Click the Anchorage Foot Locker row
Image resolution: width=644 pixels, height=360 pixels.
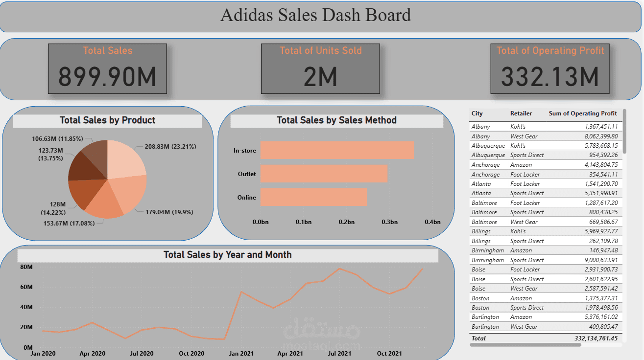(x=545, y=174)
